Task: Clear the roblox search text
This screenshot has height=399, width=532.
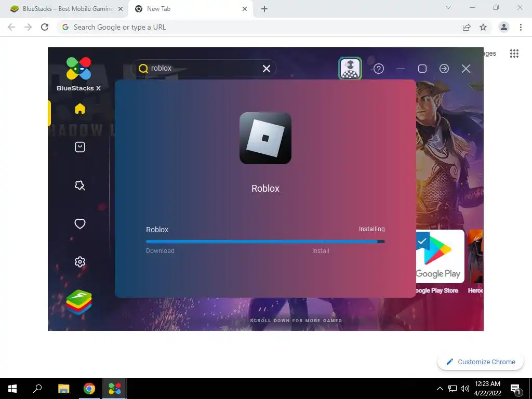Action: pos(267,69)
